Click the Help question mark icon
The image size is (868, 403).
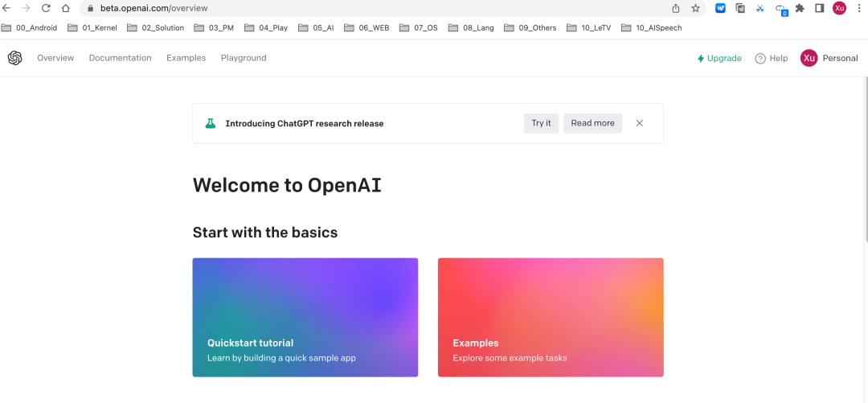[760, 58]
